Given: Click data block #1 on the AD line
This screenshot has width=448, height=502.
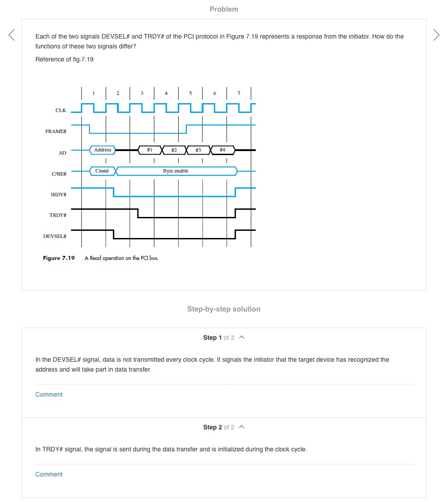Looking at the screenshot, I should pyautogui.click(x=150, y=150).
